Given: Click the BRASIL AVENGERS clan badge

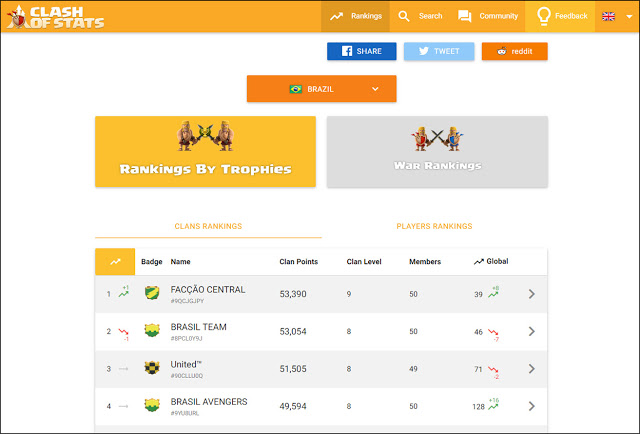Looking at the screenshot, I should (x=152, y=405).
